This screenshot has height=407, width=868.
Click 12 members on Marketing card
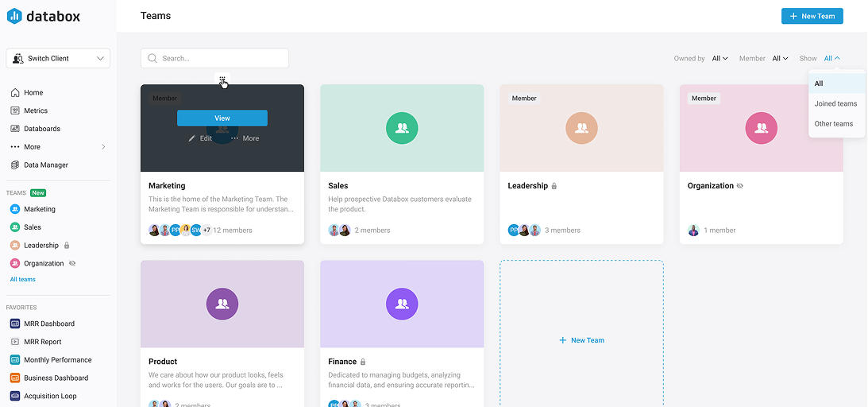(x=233, y=231)
